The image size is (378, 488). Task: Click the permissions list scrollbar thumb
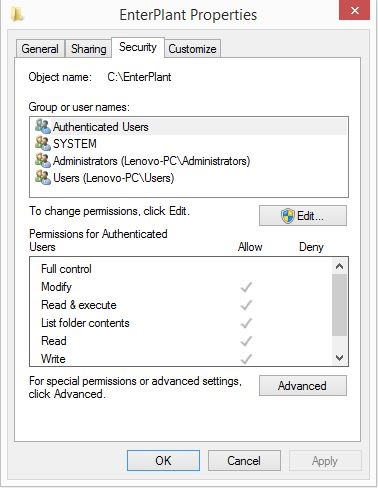click(x=340, y=305)
